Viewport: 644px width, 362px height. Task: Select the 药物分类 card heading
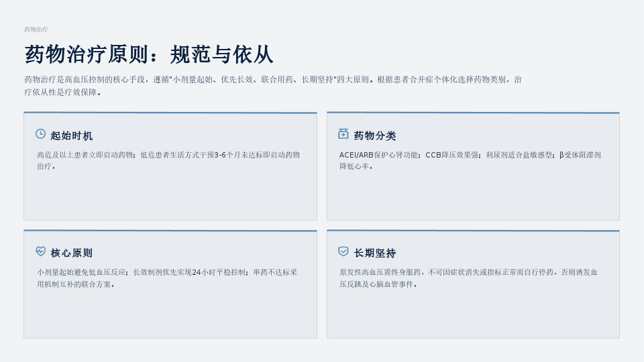click(x=375, y=135)
